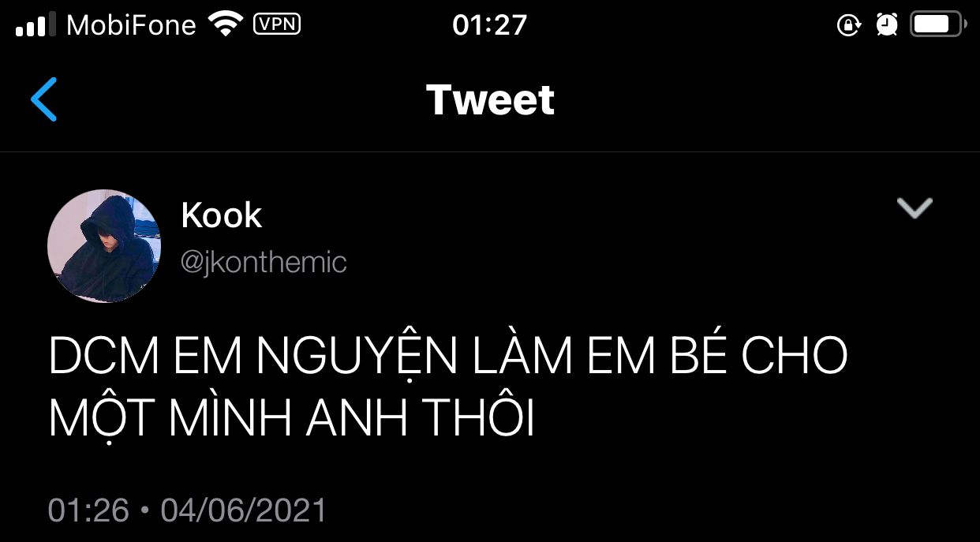Viewport: 980px width, 542px height.
Task: Open the tweet options chevron menu
Action: (915, 208)
